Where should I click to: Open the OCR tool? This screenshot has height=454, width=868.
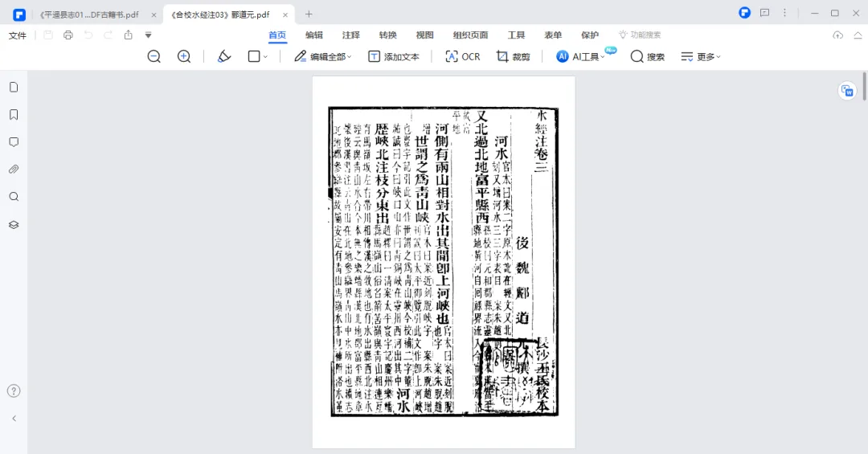point(462,56)
